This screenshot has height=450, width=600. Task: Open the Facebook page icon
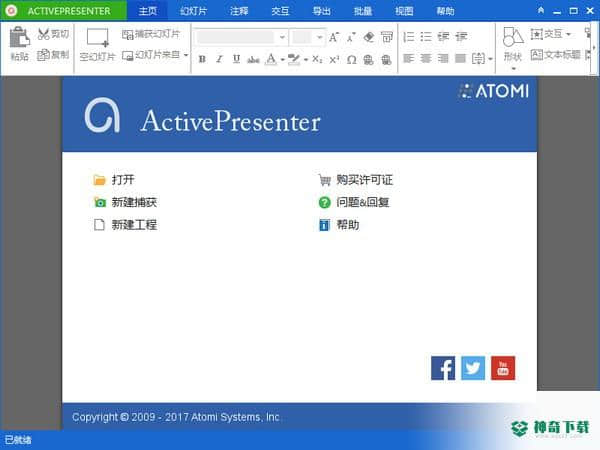(x=443, y=368)
